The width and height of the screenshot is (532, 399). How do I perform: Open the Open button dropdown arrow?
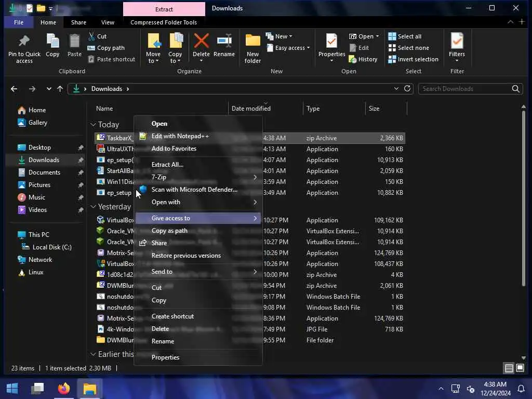tap(377, 36)
